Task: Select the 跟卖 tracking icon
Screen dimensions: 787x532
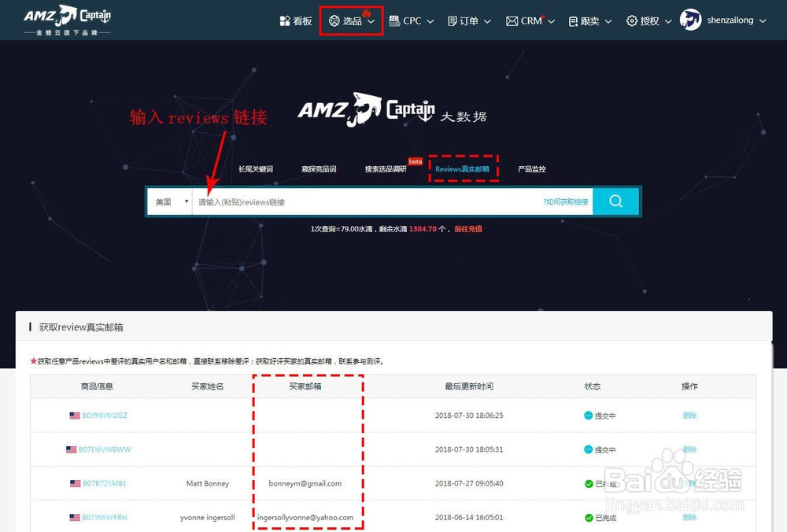Action: tap(574, 20)
